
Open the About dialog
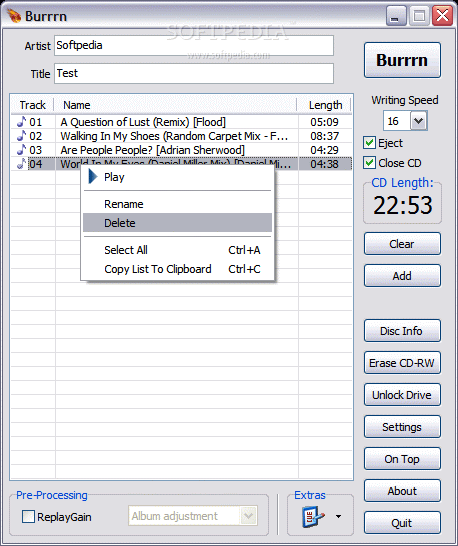coord(402,491)
